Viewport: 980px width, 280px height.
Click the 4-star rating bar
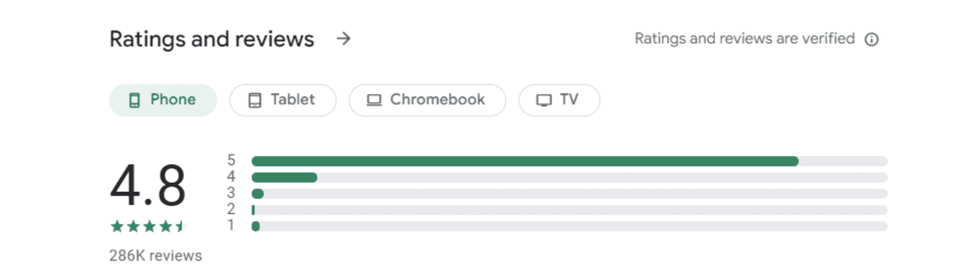570,178
